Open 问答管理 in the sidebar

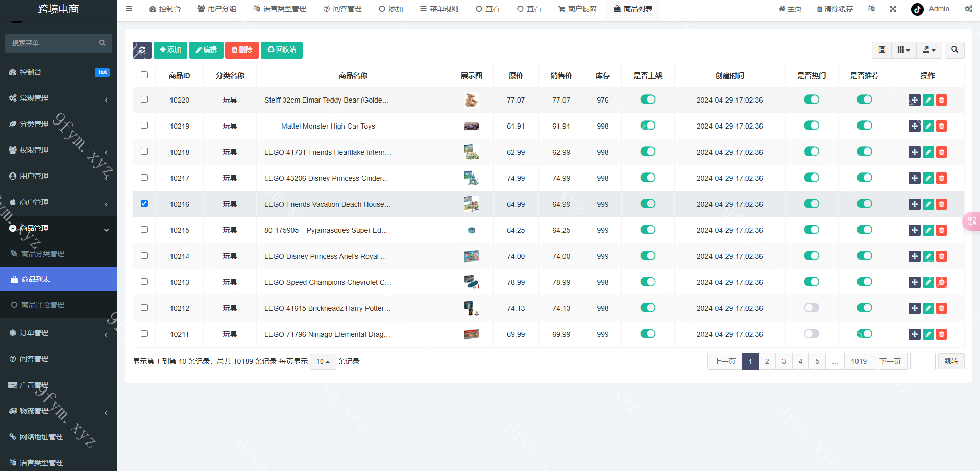tap(59, 359)
